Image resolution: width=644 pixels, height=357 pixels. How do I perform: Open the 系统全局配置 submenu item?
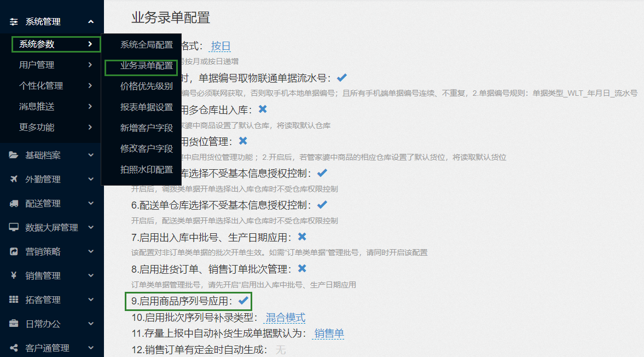146,45
